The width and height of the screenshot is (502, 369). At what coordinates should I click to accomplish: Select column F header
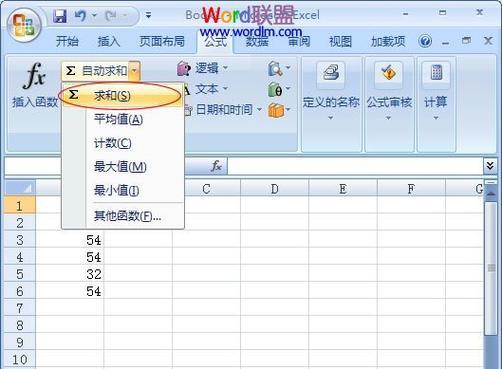[411, 189]
